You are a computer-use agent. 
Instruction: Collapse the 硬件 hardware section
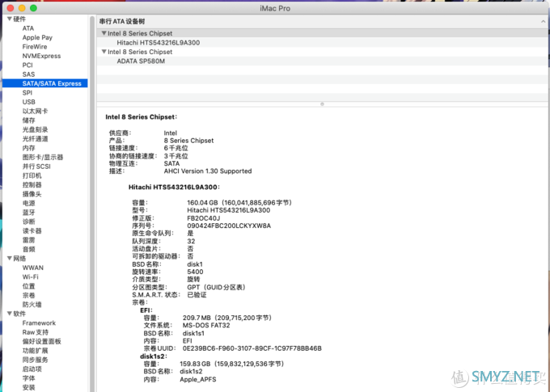10,19
